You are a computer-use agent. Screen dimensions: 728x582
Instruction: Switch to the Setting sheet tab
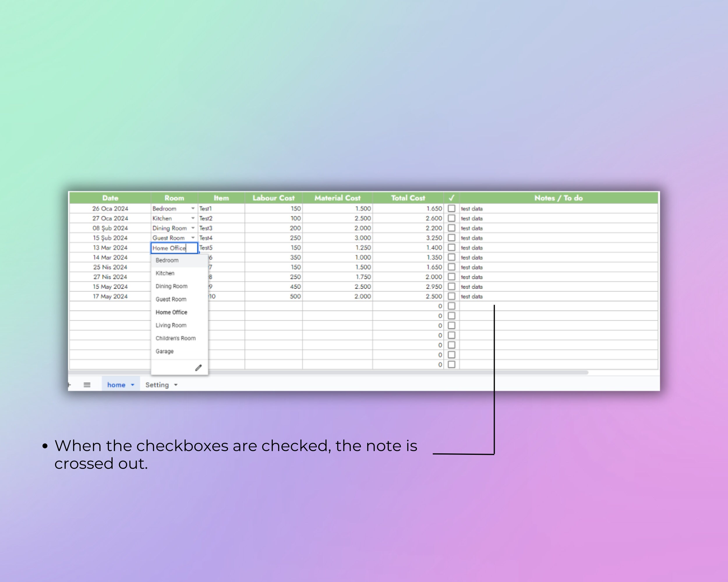click(157, 385)
